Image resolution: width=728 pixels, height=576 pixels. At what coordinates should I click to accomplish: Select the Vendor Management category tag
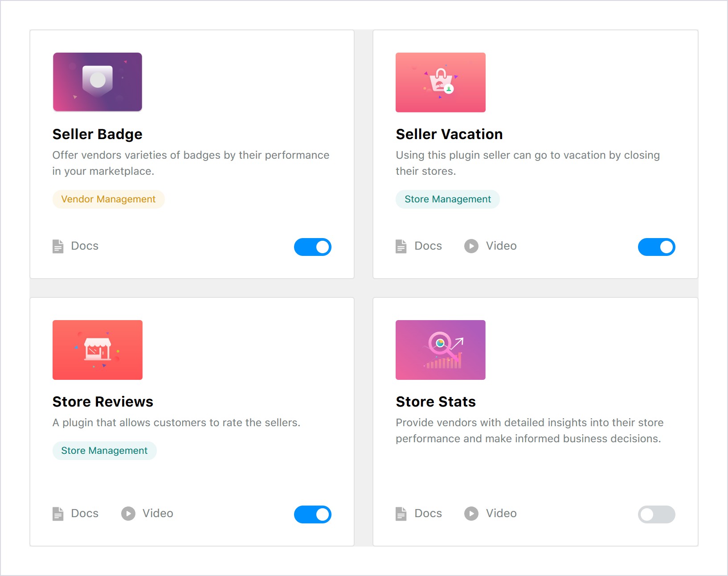click(x=108, y=199)
